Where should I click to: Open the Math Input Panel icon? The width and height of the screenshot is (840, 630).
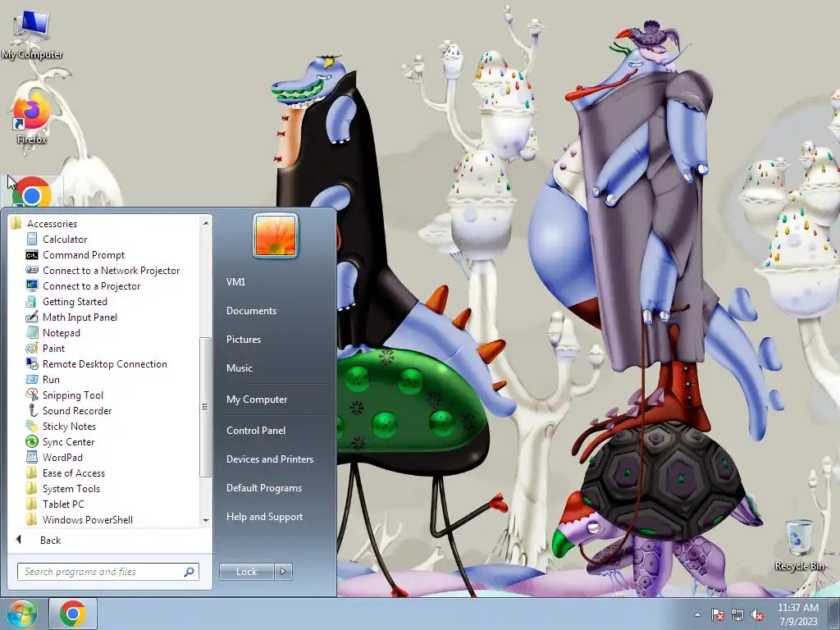[32, 317]
